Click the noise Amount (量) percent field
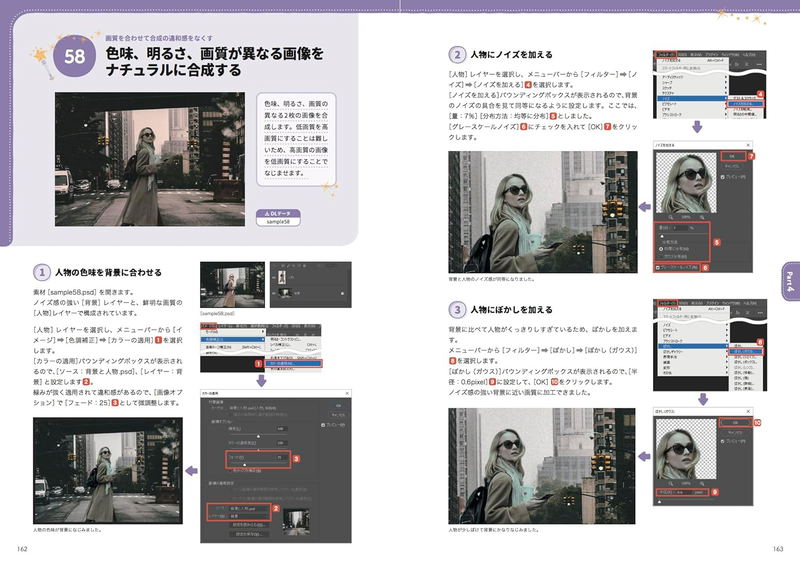Screen dimensions: 800x565 (x=682, y=228)
